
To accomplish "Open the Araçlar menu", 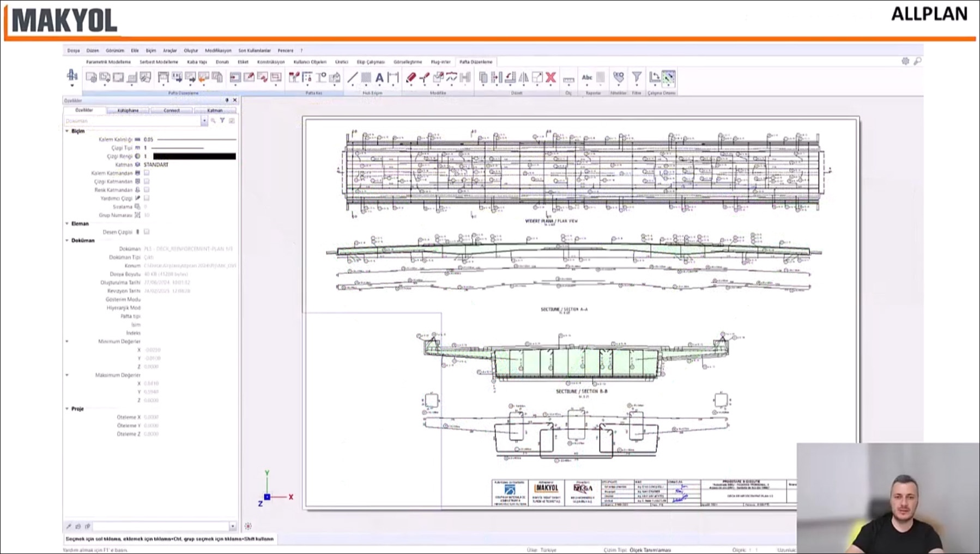I will tap(170, 51).
